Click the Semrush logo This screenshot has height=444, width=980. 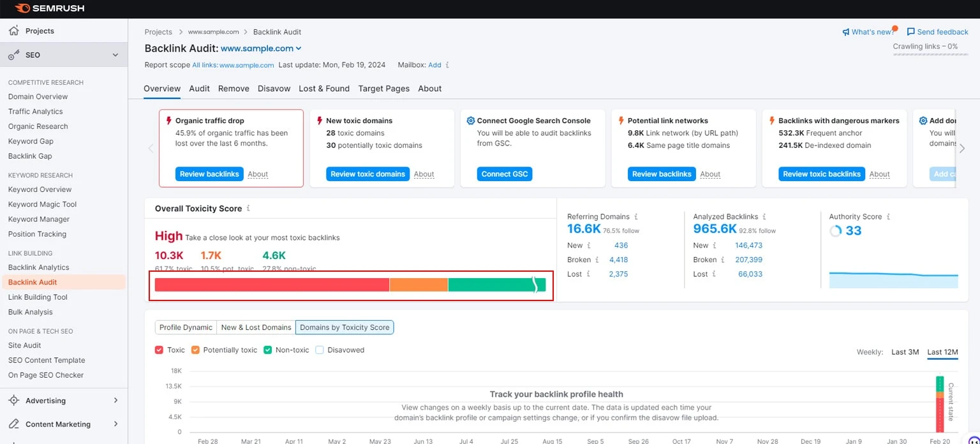point(49,8)
